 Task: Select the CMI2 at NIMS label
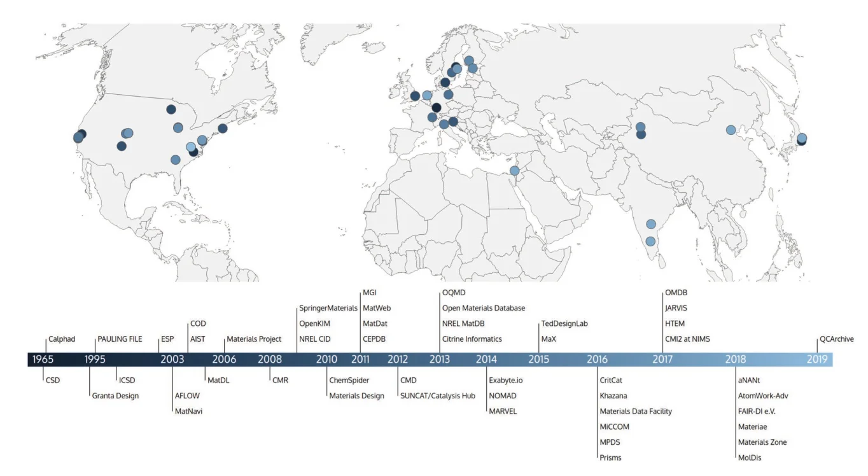(687, 339)
